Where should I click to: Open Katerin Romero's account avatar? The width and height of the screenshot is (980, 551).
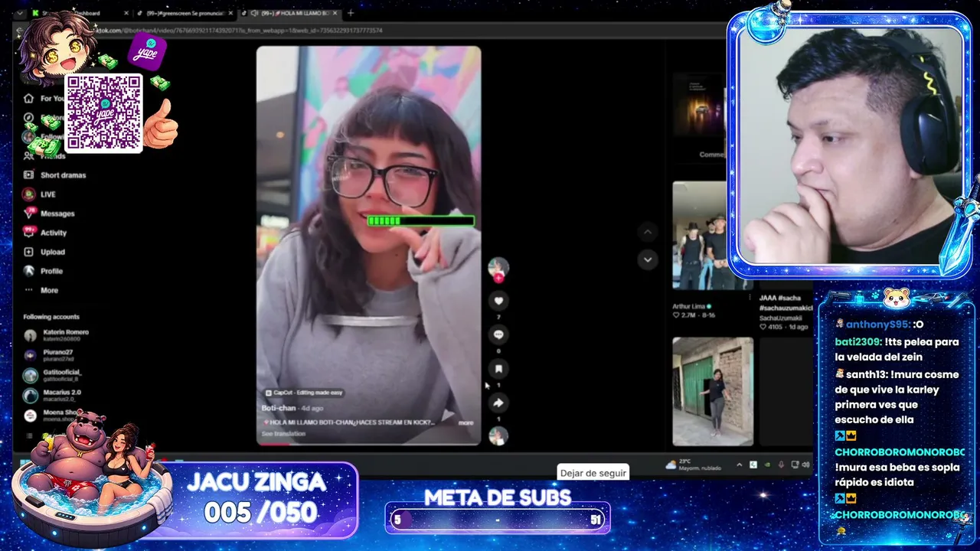coord(30,335)
